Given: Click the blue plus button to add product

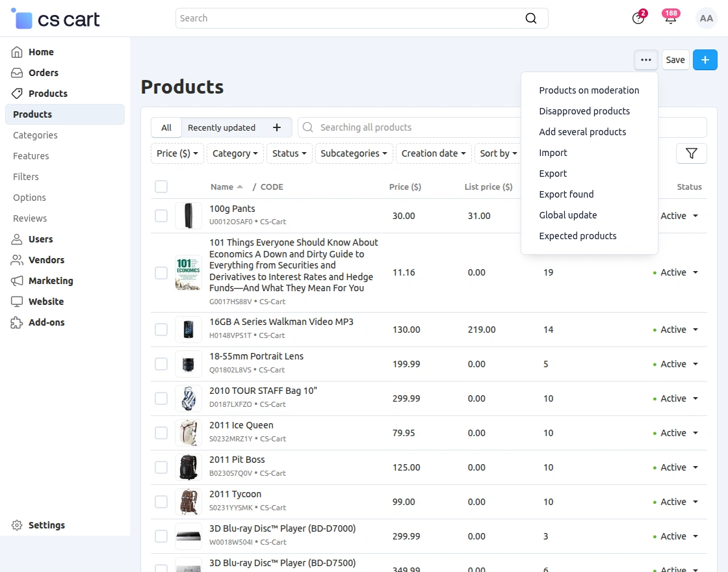Looking at the screenshot, I should tap(705, 59).
